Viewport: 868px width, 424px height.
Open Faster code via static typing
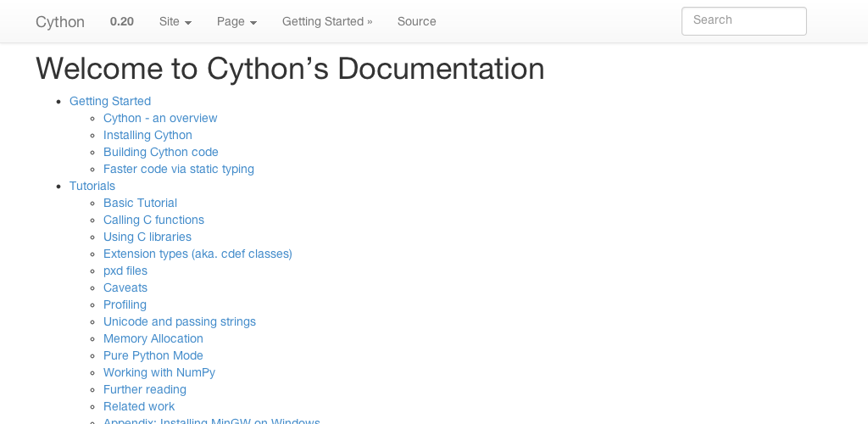pos(179,169)
